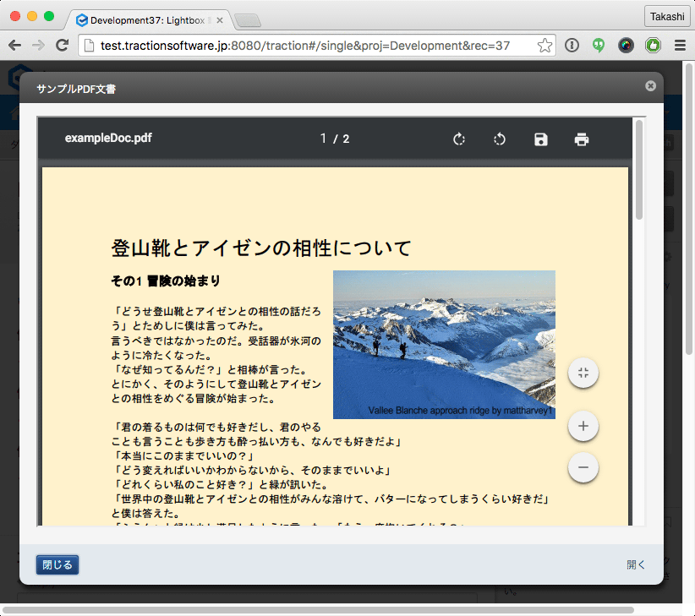Click the horizontal scrollbar at the bottom
This screenshot has height=616, width=695.
[x=318, y=610]
